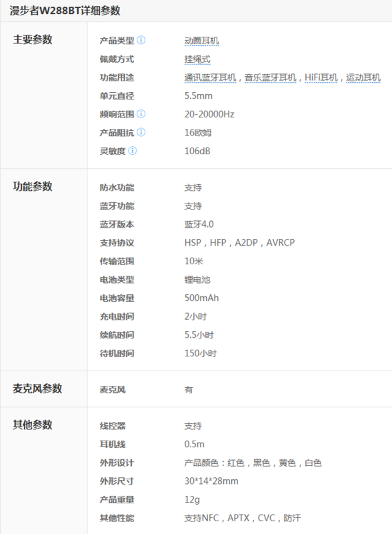The image size is (392, 534).
Task: Click the 12g value
Action: 192,499
